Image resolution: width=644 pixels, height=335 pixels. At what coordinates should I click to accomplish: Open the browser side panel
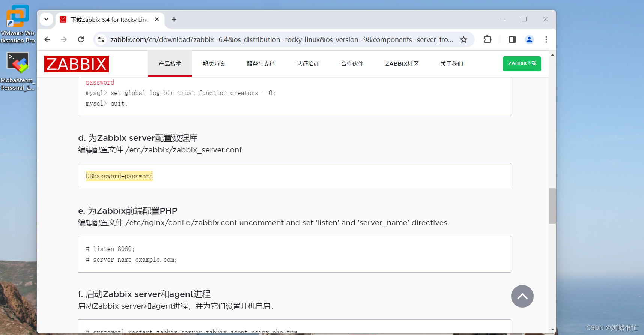coord(512,39)
